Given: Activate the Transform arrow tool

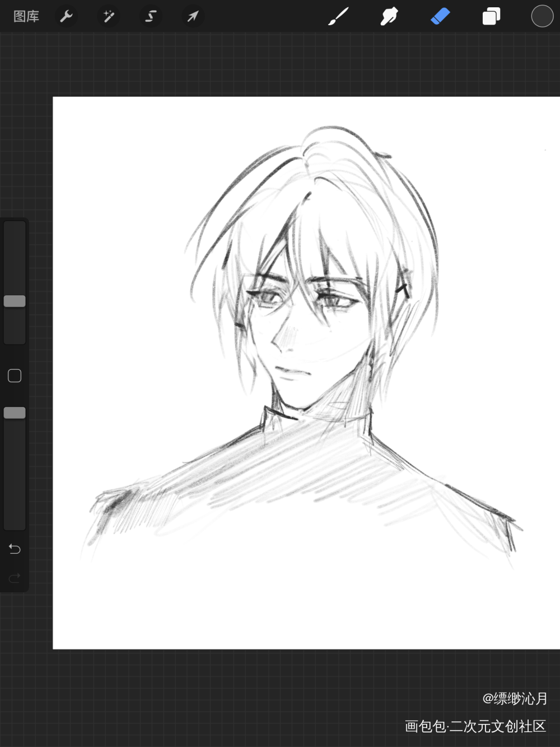Looking at the screenshot, I should [x=193, y=16].
